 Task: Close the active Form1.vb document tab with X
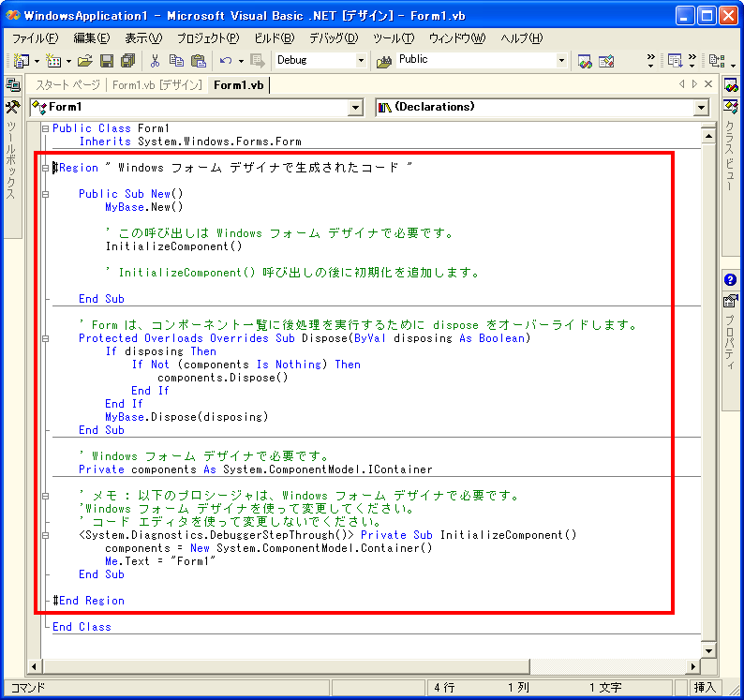click(x=708, y=84)
